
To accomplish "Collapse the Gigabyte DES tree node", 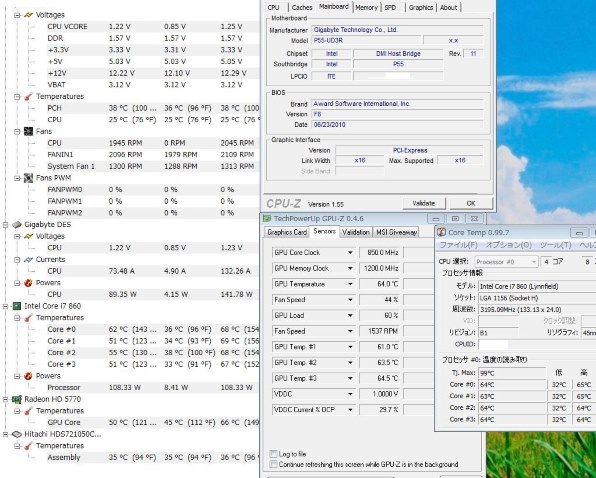I will pyautogui.click(x=6, y=225).
